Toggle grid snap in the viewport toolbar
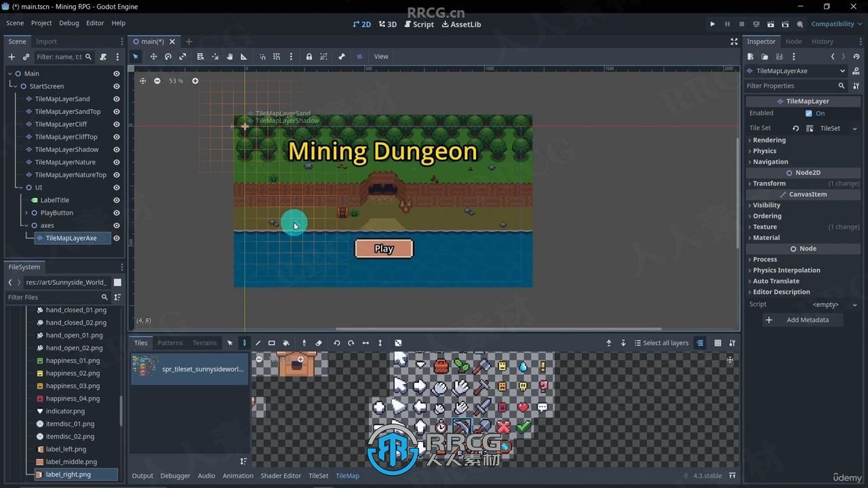The width and height of the screenshot is (868, 488). (x=277, y=56)
